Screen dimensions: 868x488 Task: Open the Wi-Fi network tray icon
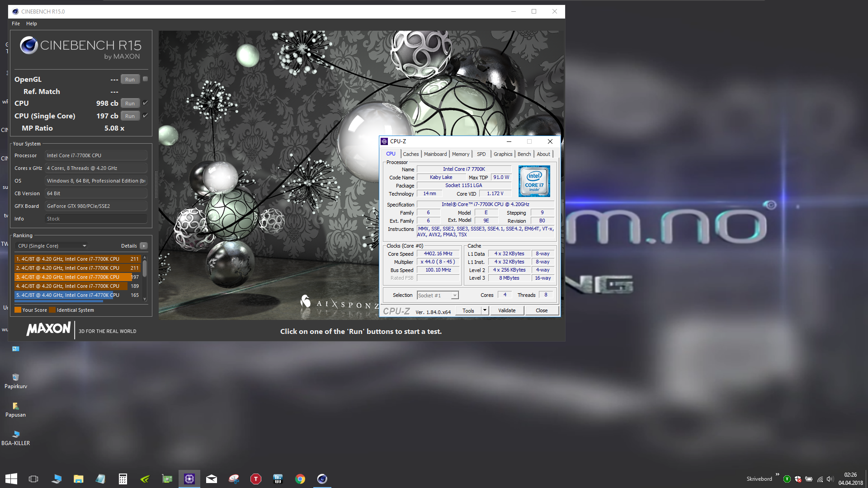pyautogui.click(x=820, y=479)
